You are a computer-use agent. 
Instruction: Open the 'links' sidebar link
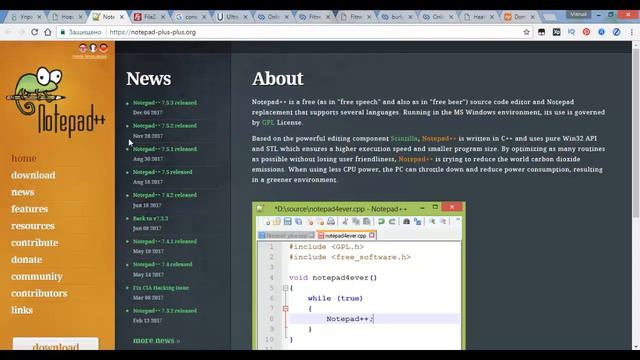(x=22, y=310)
